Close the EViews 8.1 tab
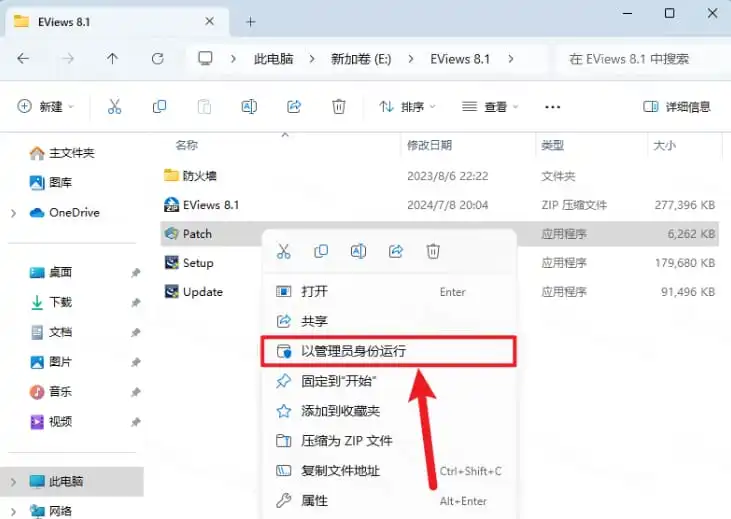The image size is (731, 519). click(210, 21)
